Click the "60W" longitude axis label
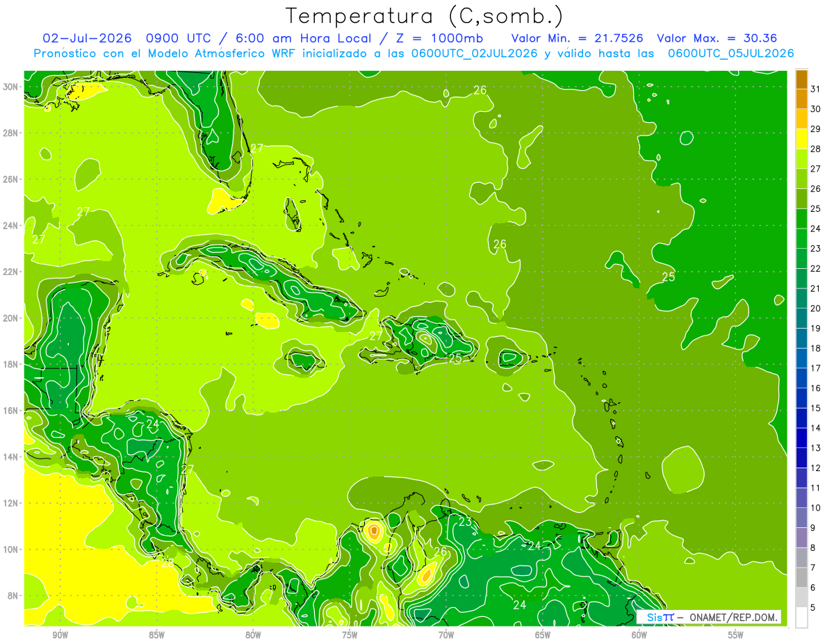Screen dimensions: 834x644 click(x=639, y=635)
